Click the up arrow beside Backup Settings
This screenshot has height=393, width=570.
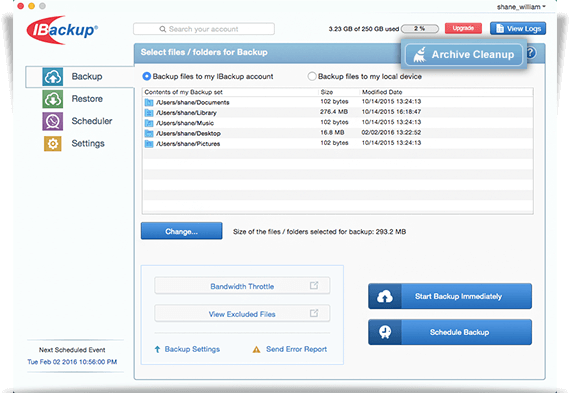157,349
